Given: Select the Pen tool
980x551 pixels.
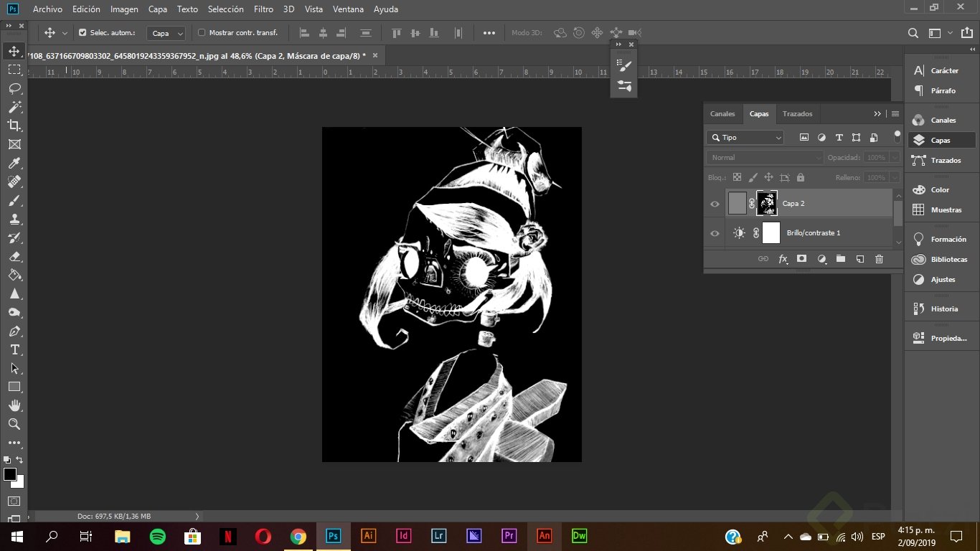Looking at the screenshot, I should click(x=14, y=331).
